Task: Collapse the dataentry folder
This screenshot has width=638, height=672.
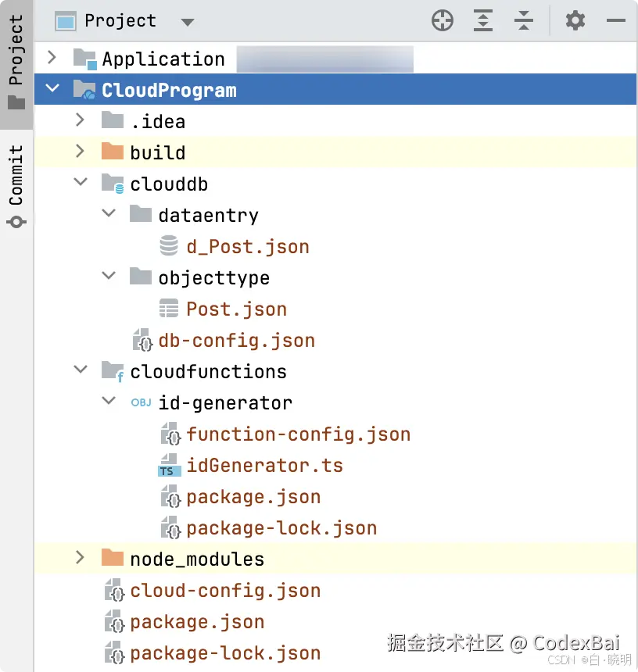Action: pyautogui.click(x=109, y=213)
